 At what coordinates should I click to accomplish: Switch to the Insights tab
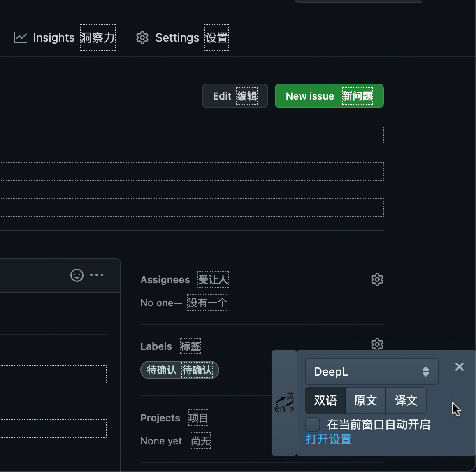[x=53, y=37]
